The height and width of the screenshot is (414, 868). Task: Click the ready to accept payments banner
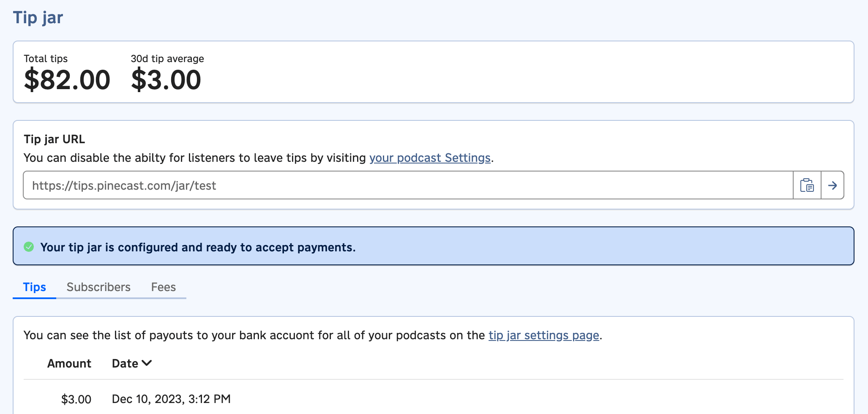(199, 247)
